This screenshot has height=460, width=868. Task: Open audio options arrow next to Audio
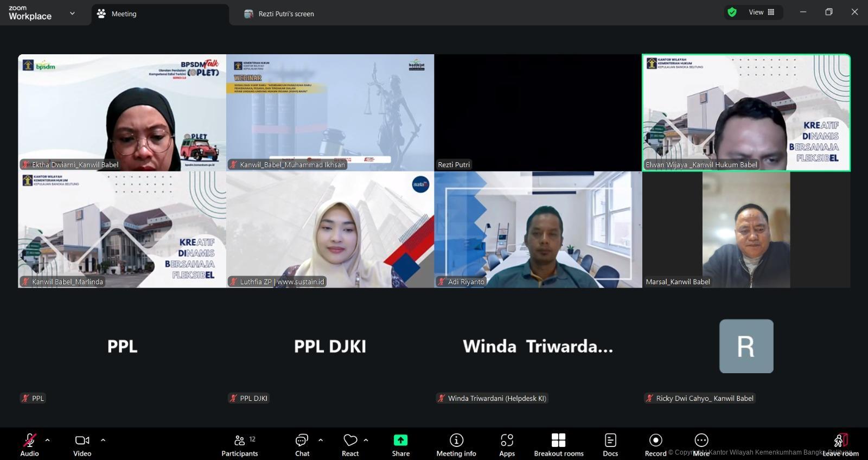(47, 440)
